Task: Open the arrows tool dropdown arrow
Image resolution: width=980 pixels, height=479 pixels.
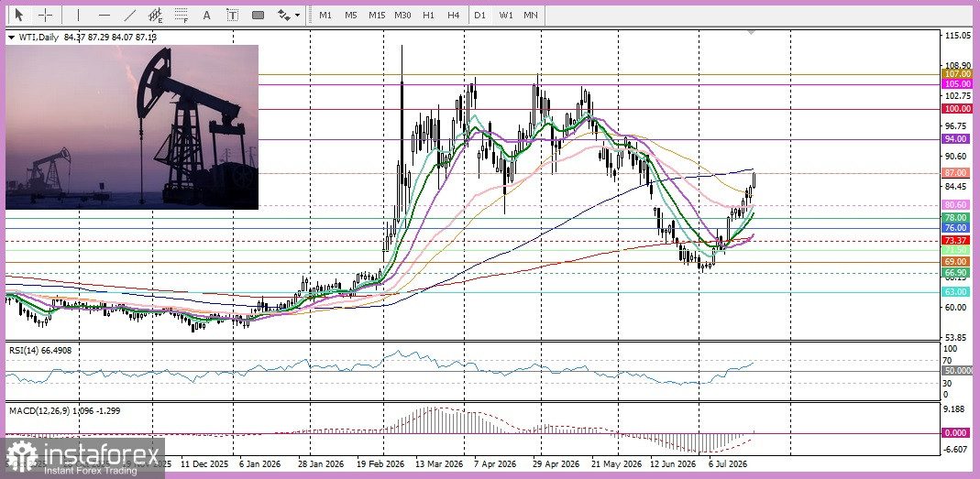Action: click(298, 15)
